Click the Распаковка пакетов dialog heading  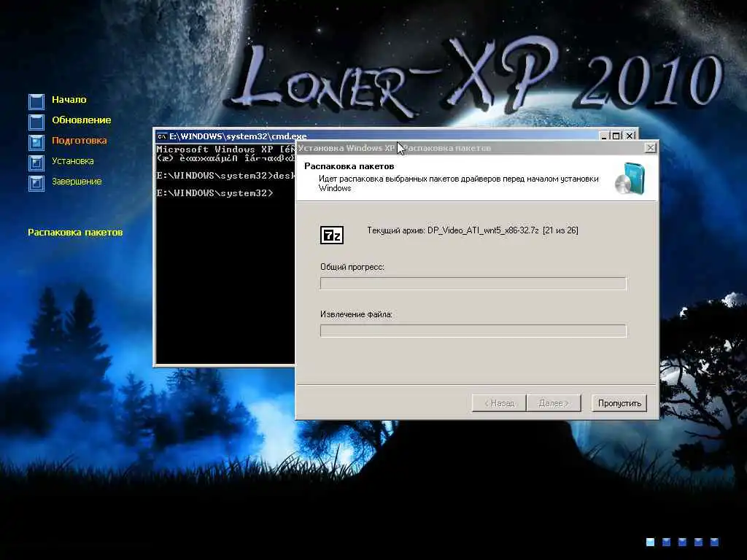pos(349,166)
